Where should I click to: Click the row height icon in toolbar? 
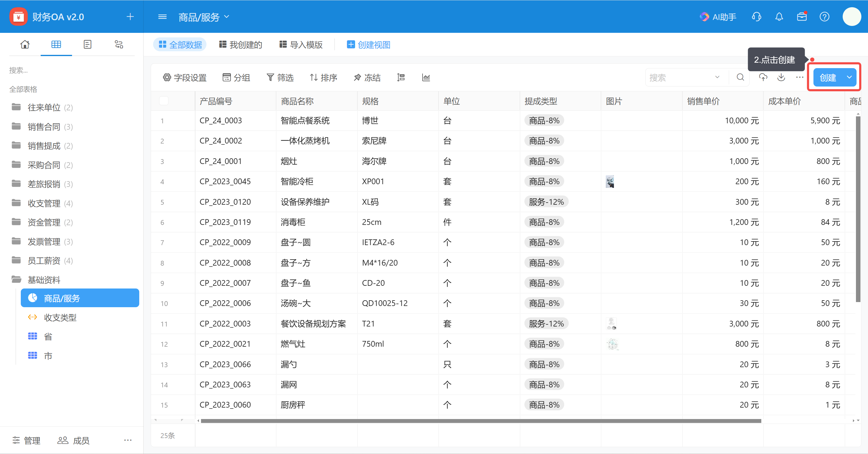tap(401, 77)
